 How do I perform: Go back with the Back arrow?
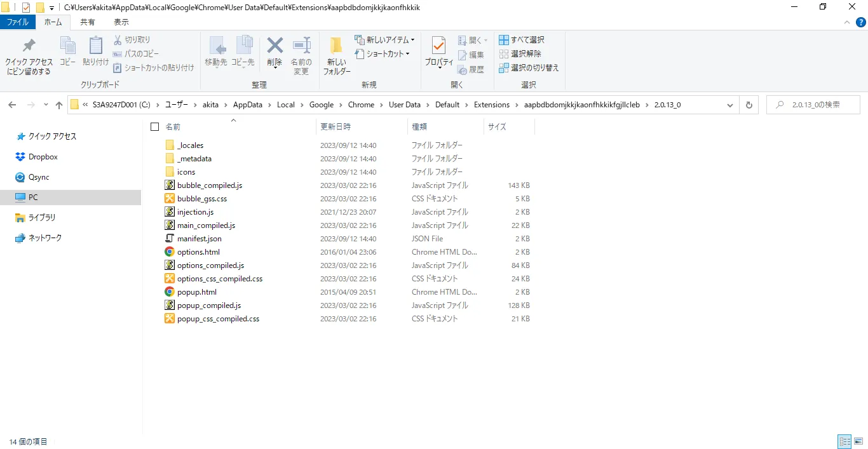click(x=13, y=105)
